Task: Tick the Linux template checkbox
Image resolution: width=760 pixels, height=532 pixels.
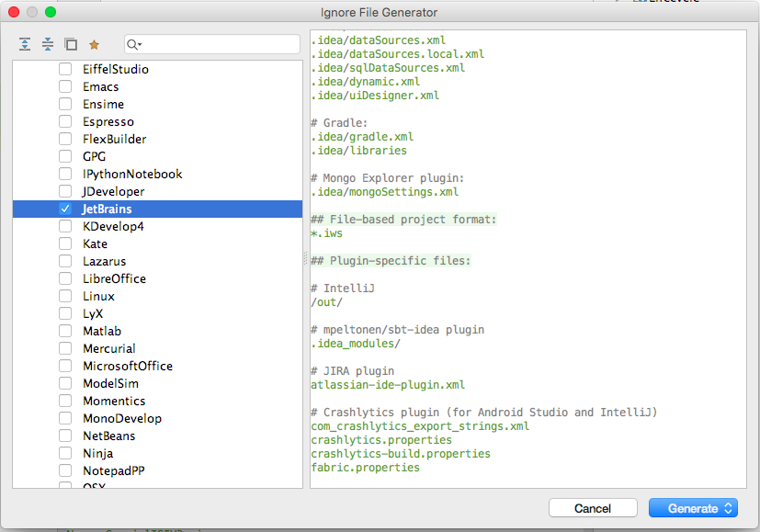Action: point(65,297)
